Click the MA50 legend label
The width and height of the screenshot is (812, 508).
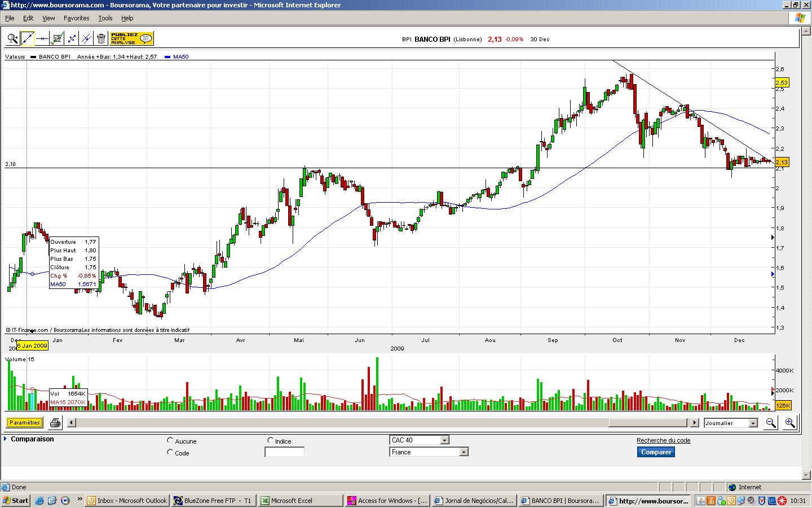point(180,56)
